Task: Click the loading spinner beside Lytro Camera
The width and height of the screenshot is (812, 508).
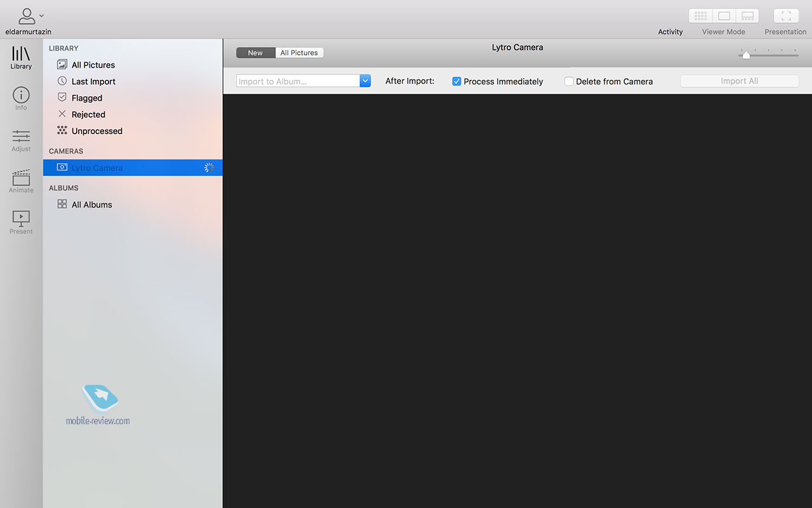Action: 209,168
